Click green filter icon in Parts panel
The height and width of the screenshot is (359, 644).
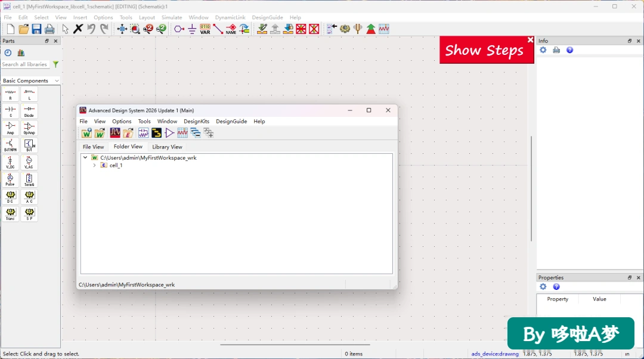pyautogui.click(x=55, y=64)
